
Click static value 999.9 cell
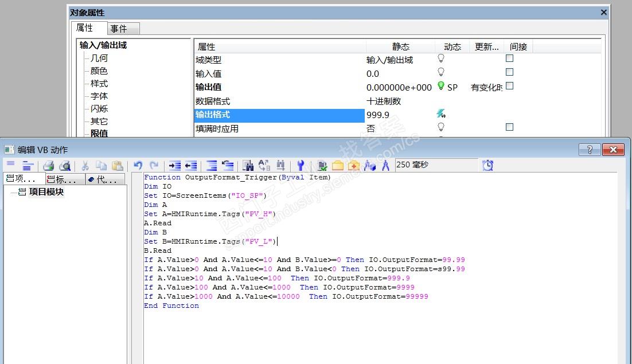click(x=378, y=115)
